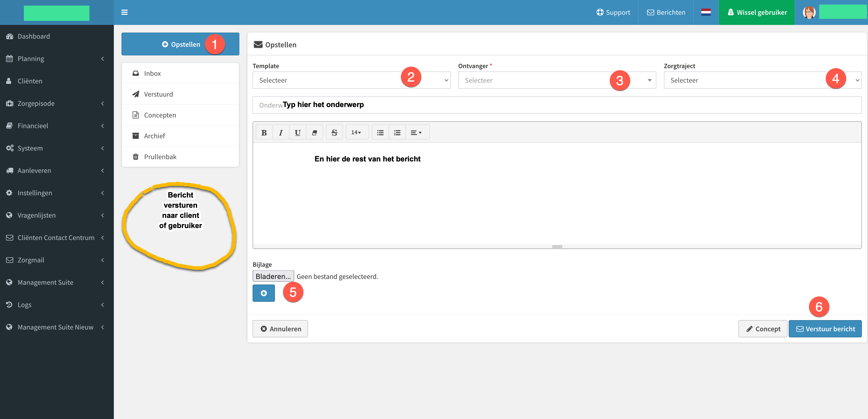Toggle italic formatting in the editor
This screenshot has height=419, width=868.
pyautogui.click(x=281, y=132)
